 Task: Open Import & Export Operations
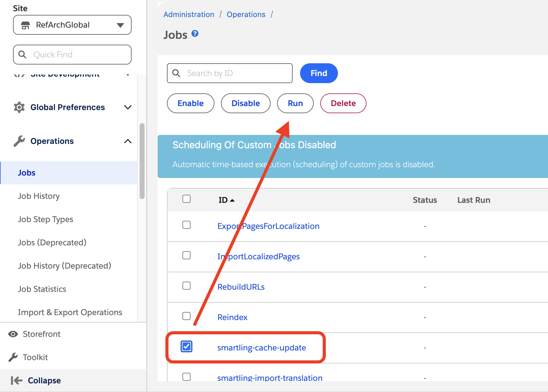[70, 312]
